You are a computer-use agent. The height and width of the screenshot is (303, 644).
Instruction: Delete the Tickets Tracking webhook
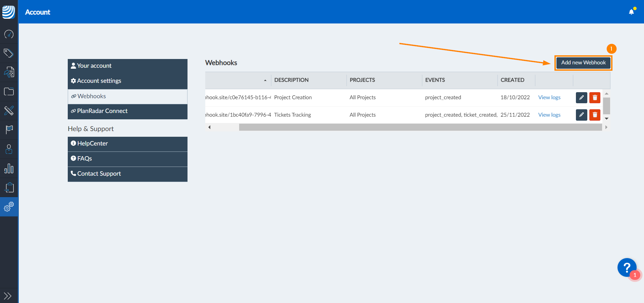(x=595, y=115)
